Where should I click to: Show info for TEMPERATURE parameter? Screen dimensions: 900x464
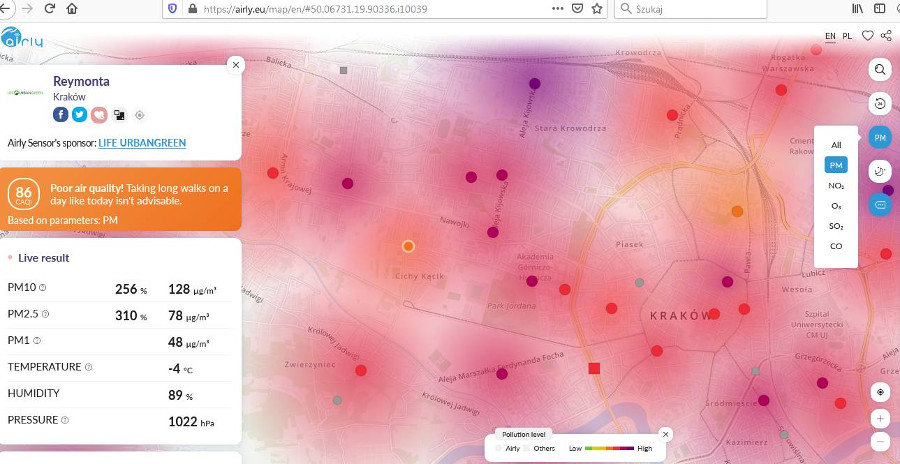pos(88,367)
